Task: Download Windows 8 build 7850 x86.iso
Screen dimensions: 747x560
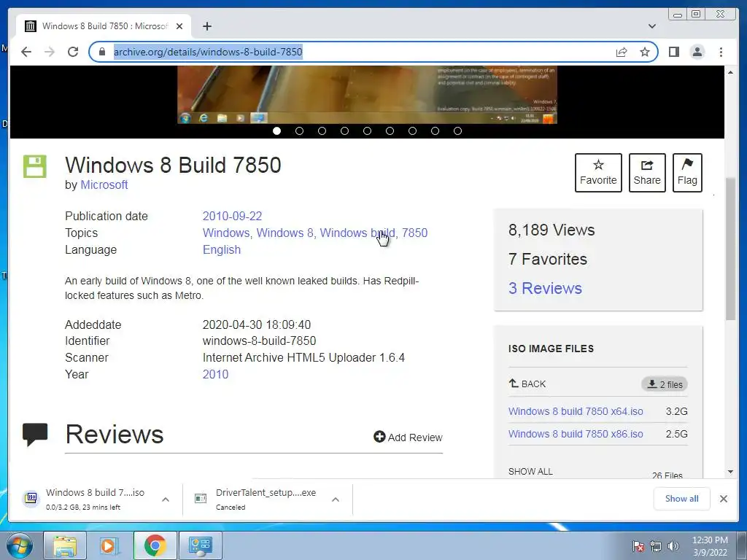Action: point(576,434)
